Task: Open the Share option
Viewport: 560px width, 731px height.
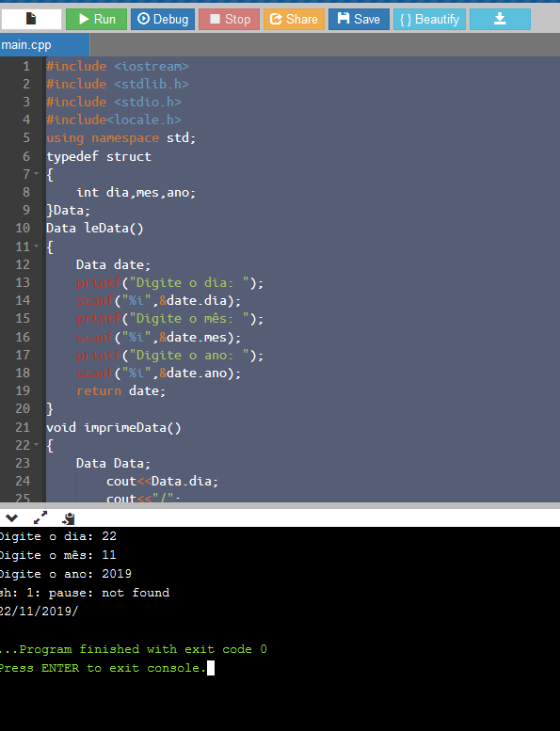Action: pyautogui.click(x=294, y=19)
